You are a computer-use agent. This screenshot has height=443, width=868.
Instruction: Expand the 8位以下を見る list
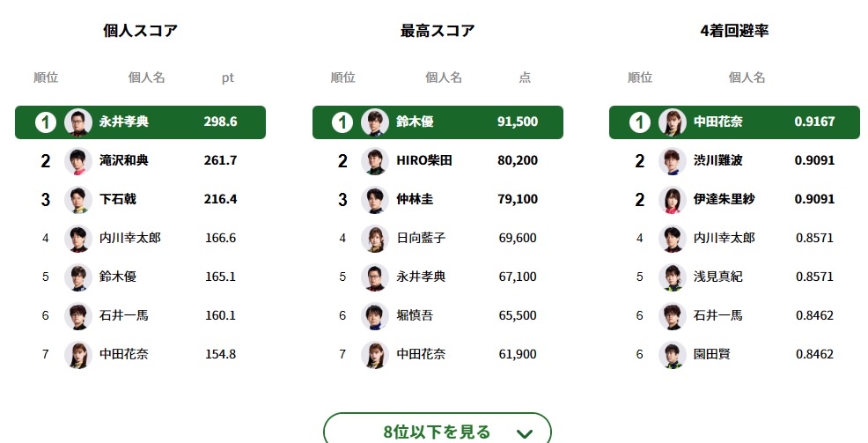tap(437, 432)
